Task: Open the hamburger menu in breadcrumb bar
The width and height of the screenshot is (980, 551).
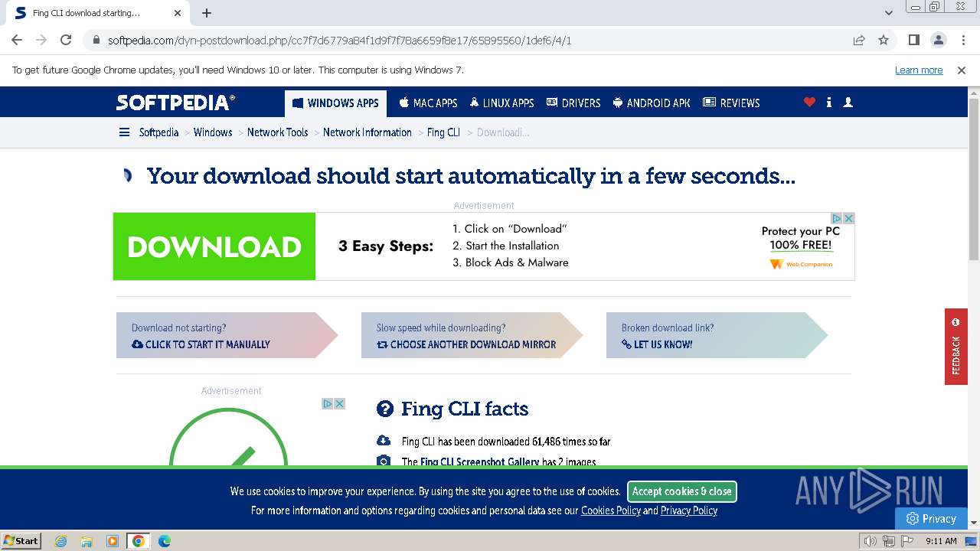Action: [x=124, y=132]
